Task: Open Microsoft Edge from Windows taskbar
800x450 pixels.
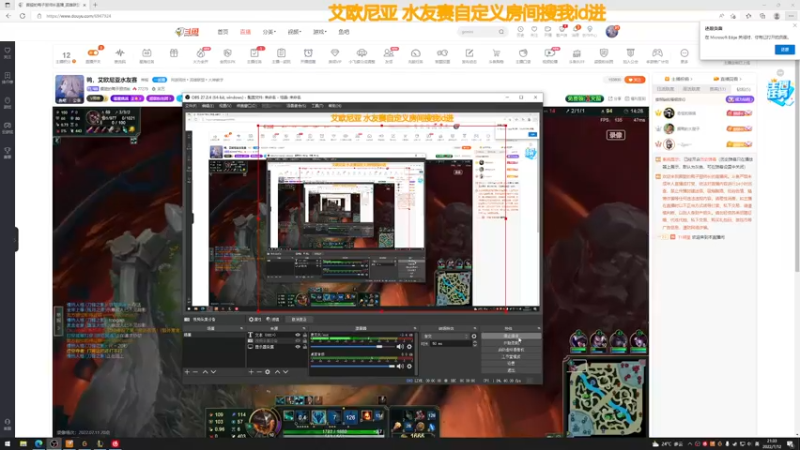Action: (x=38, y=444)
